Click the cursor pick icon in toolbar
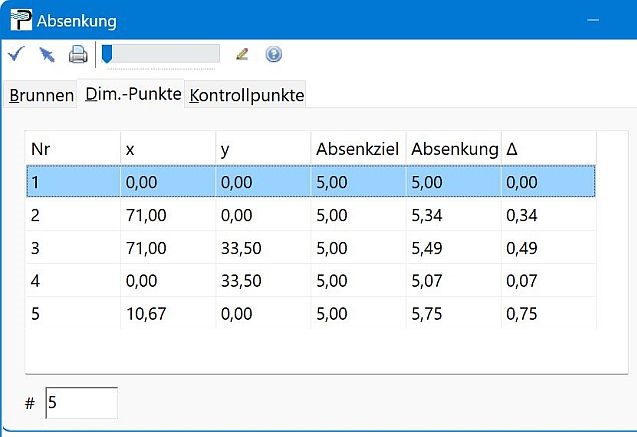The width and height of the screenshot is (637, 437). coord(46,54)
